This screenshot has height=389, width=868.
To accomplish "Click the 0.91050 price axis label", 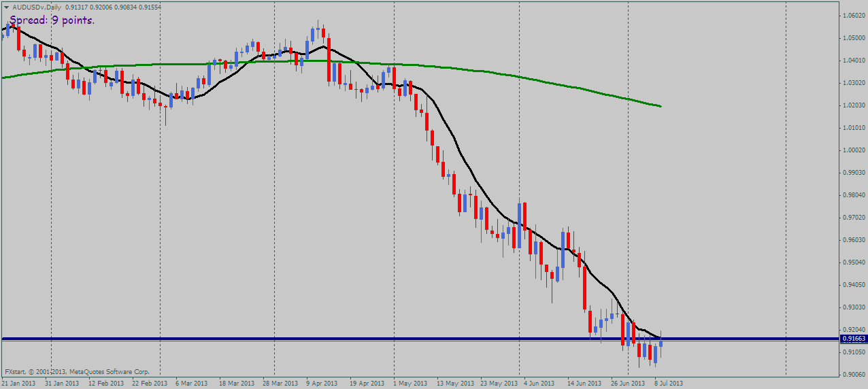I will [854, 352].
